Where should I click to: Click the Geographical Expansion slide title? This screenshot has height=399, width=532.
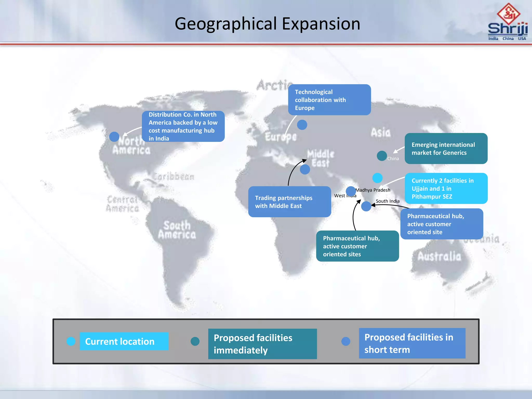[x=267, y=24]
